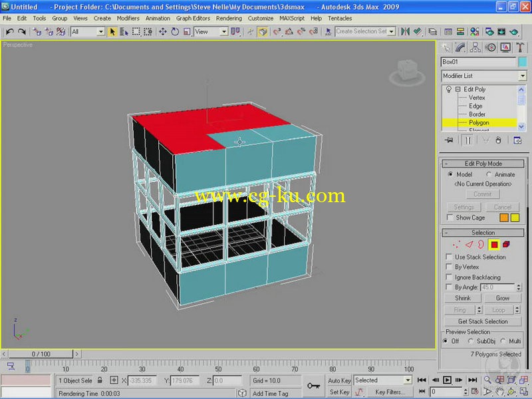Click the Undo arrow icon
This screenshot has width=532, height=399.
pos(9,32)
